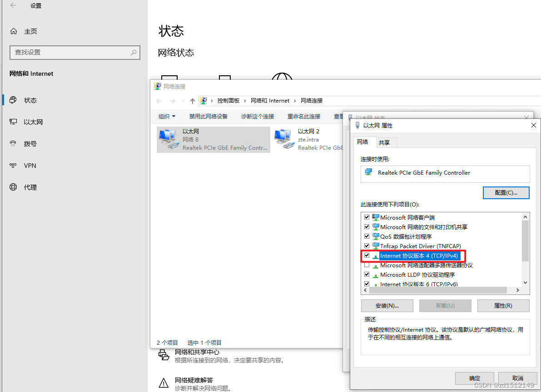
Task: Switch to the 网络 tab
Action: (362, 142)
